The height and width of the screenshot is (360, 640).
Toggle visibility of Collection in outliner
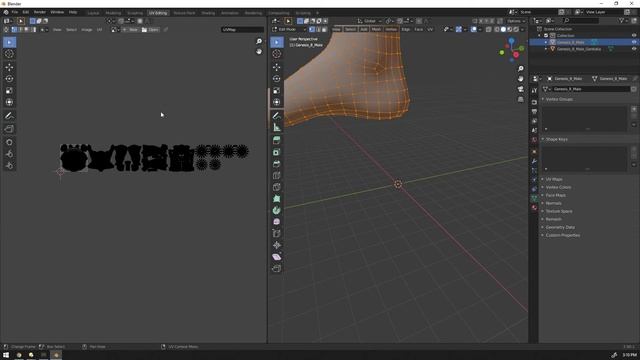pos(634,36)
